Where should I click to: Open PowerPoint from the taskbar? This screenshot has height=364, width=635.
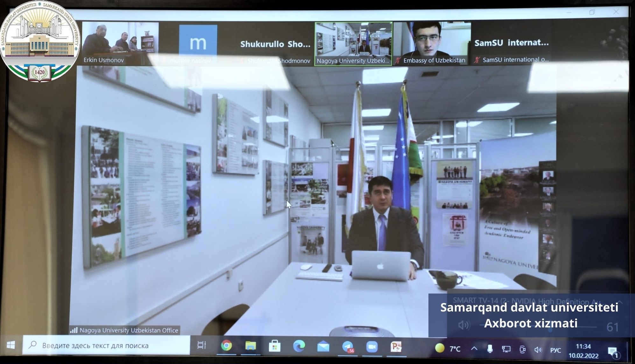pos(396,347)
